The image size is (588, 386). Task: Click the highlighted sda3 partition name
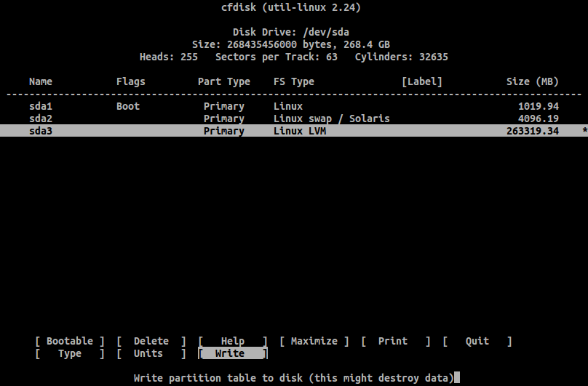41,131
